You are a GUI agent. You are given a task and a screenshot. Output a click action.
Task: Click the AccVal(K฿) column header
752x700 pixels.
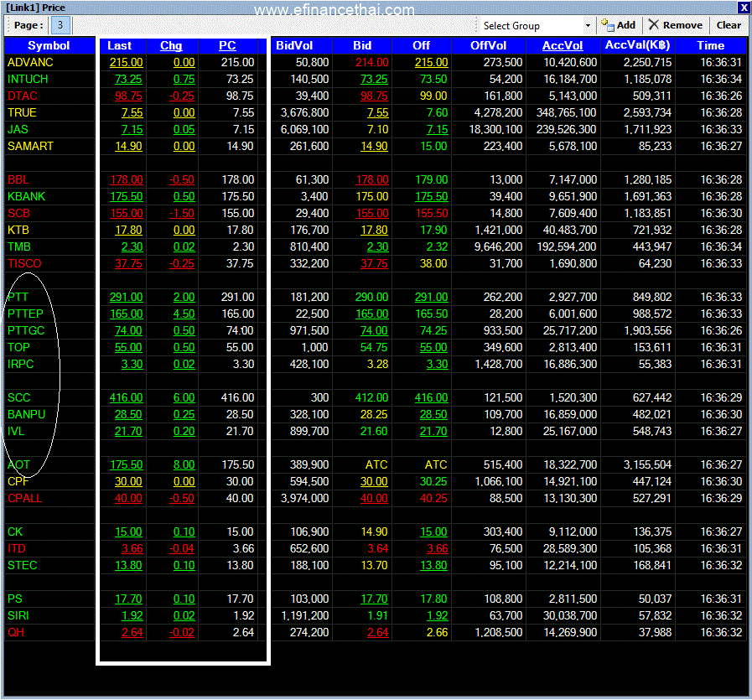637,45
